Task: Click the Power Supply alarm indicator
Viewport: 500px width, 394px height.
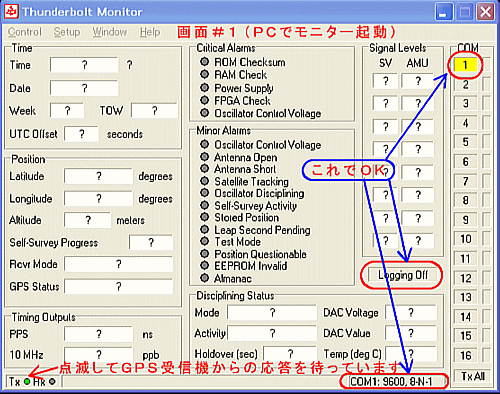Action: point(204,88)
